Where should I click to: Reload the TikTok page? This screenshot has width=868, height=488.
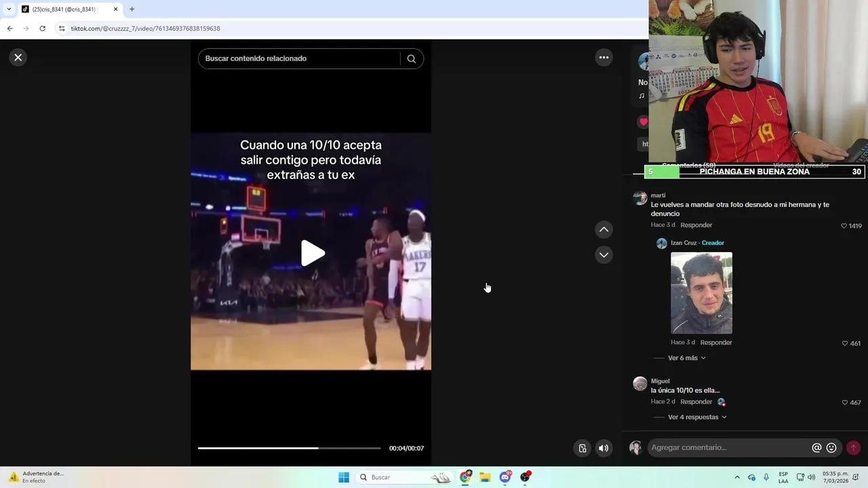point(42,28)
